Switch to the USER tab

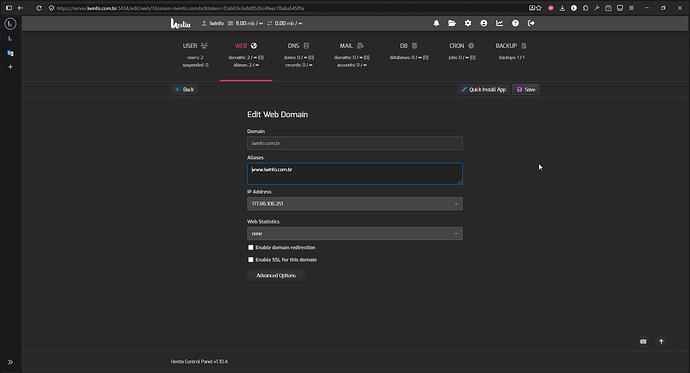click(x=195, y=55)
